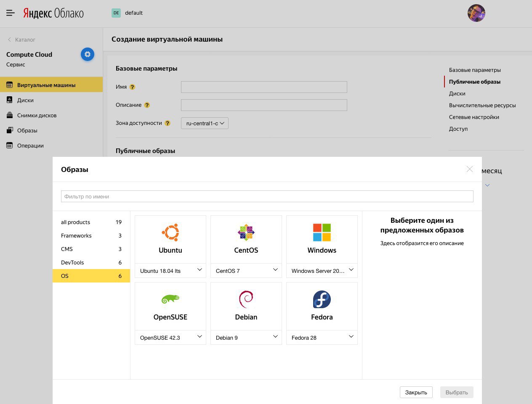Image resolution: width=532 pixels, height=404 pixels.
Task: Jump to Публичные образы section link
Action: point(475,82)
